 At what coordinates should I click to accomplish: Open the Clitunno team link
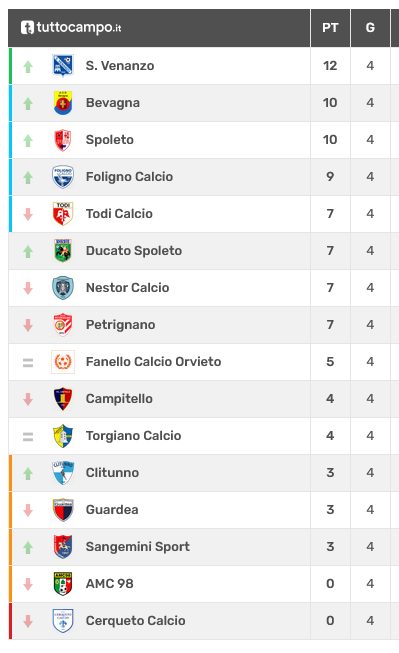(112, 473)
